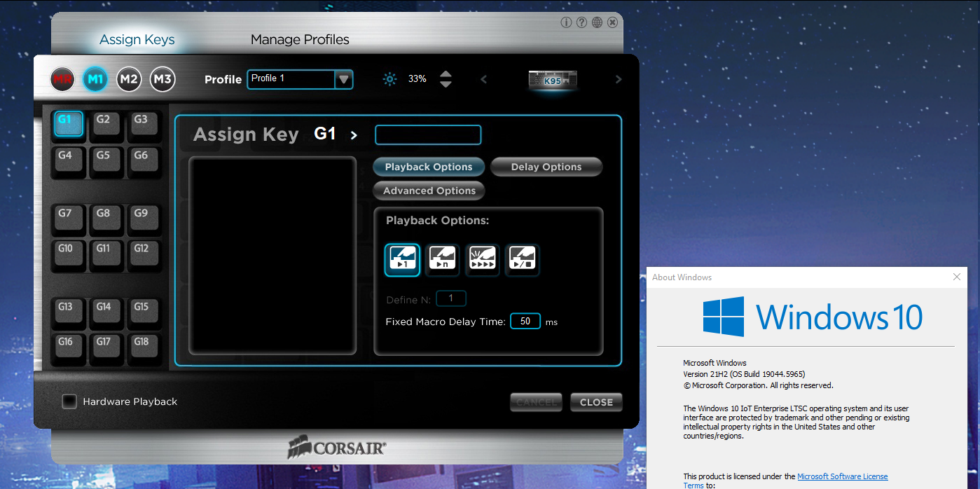
Task: Click the macro keystroke list area
Action: click(272, 256)
